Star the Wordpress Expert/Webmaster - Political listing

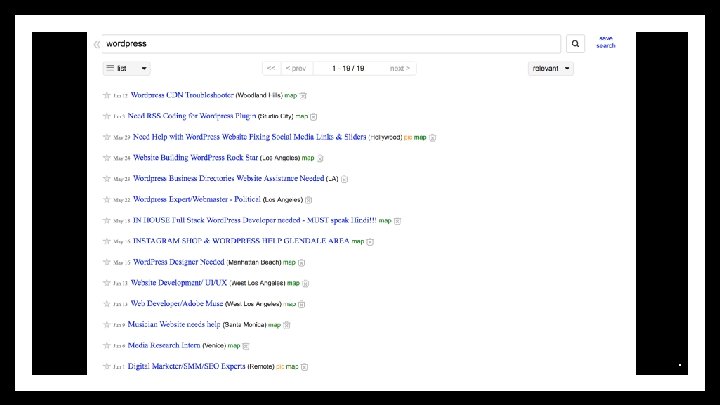107,199
